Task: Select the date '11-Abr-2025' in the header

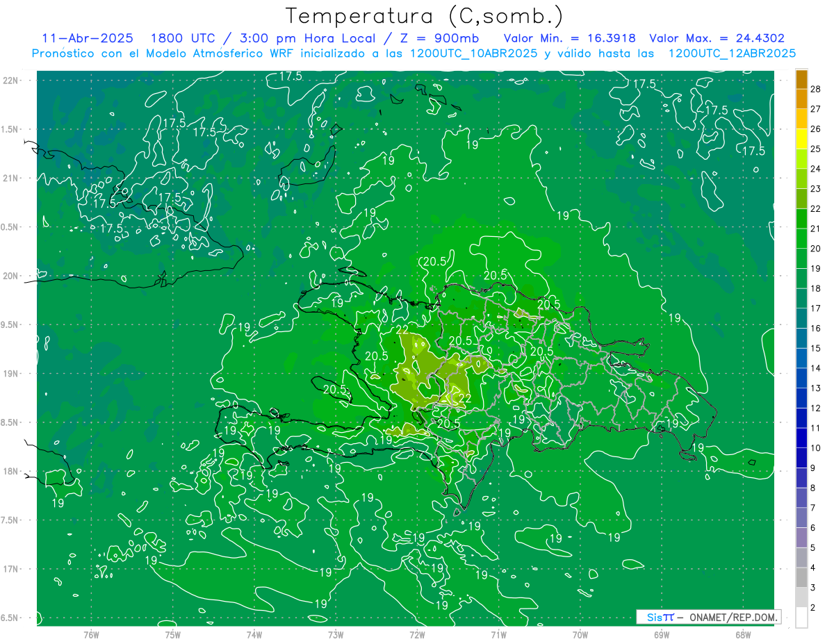Action: click(x=88, y=38)
